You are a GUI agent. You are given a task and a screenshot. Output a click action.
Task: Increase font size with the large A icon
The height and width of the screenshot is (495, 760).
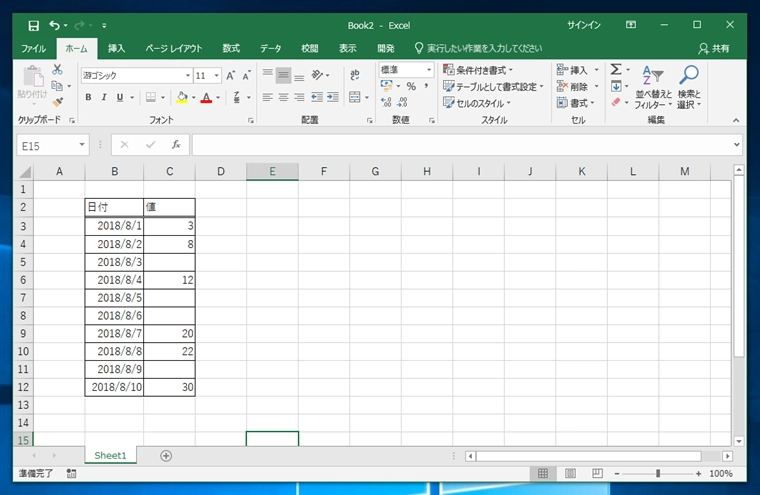(x=230, y=76)
